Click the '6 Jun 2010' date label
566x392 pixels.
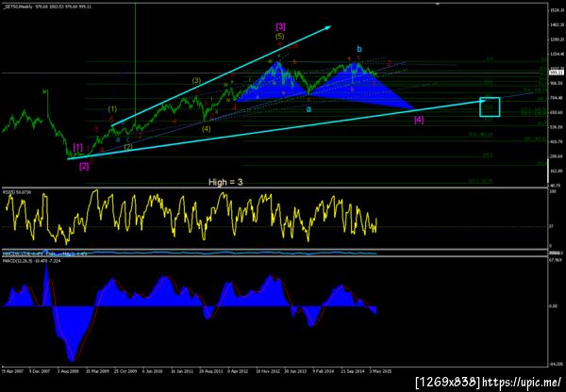coord(152,370)
